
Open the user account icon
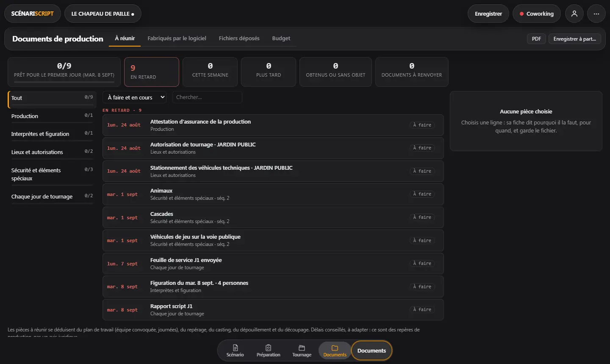(574, 14)
